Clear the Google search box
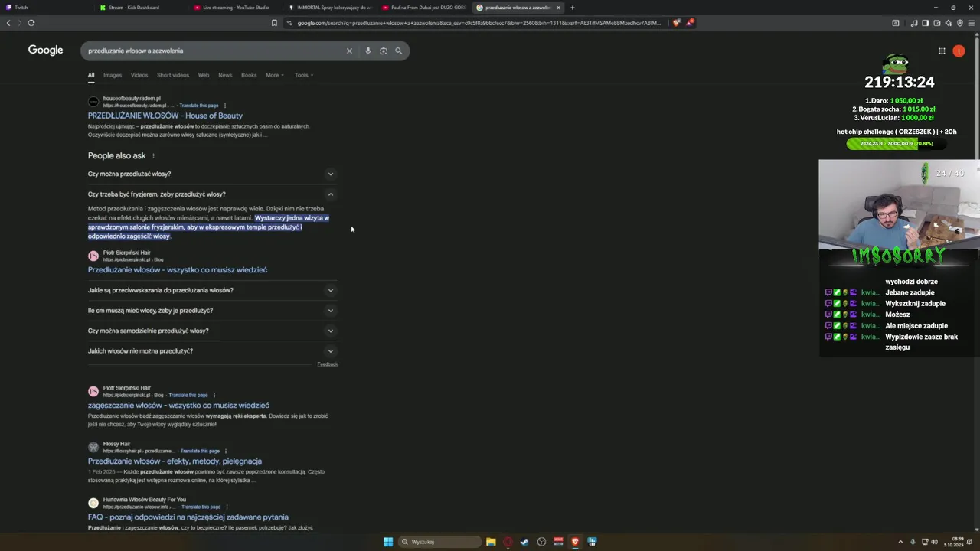 coord(349,51)
